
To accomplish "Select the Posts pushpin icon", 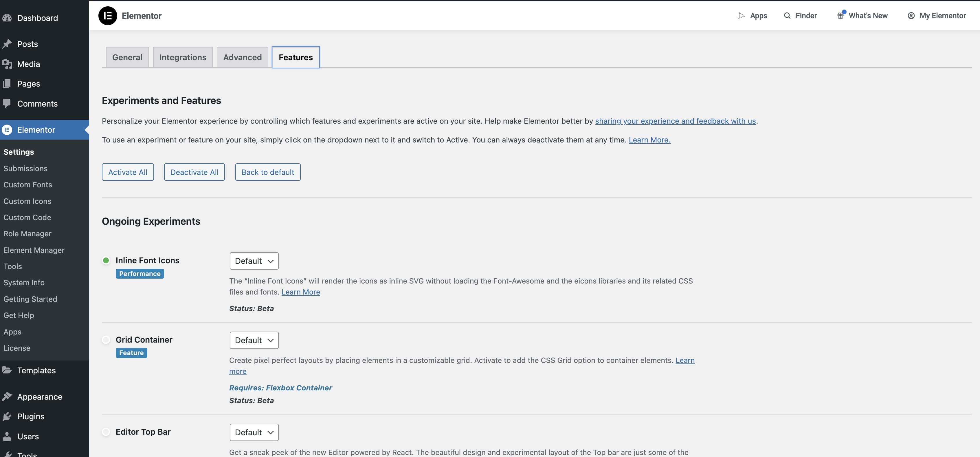I will pos(7,44).
